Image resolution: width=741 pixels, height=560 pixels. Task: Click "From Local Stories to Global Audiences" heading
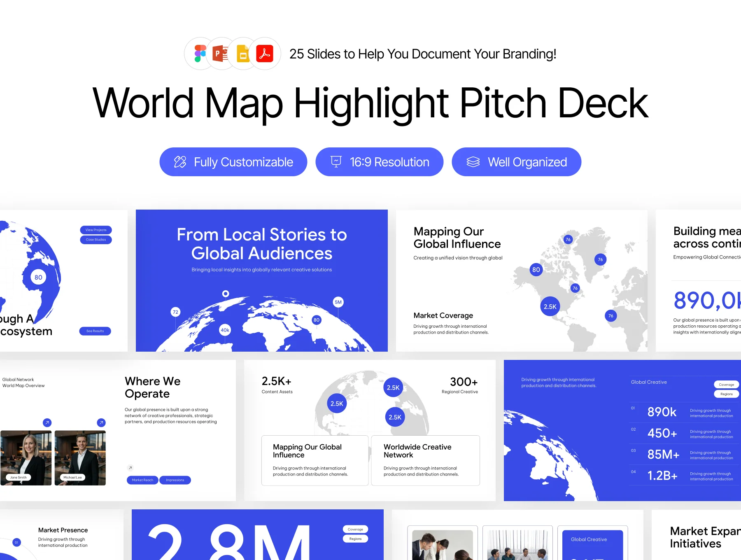point(262,244)
